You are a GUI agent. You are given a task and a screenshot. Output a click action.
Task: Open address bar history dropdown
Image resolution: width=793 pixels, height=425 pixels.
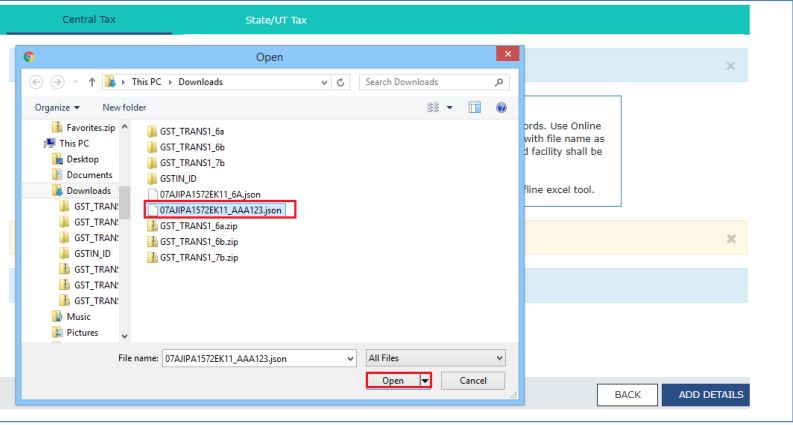[x=325, y=82]
